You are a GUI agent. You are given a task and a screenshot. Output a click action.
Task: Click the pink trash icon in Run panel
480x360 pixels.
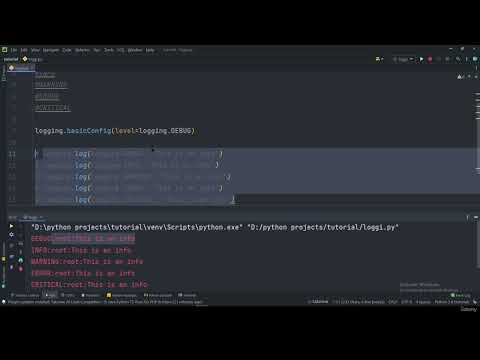tap(21, 269)
